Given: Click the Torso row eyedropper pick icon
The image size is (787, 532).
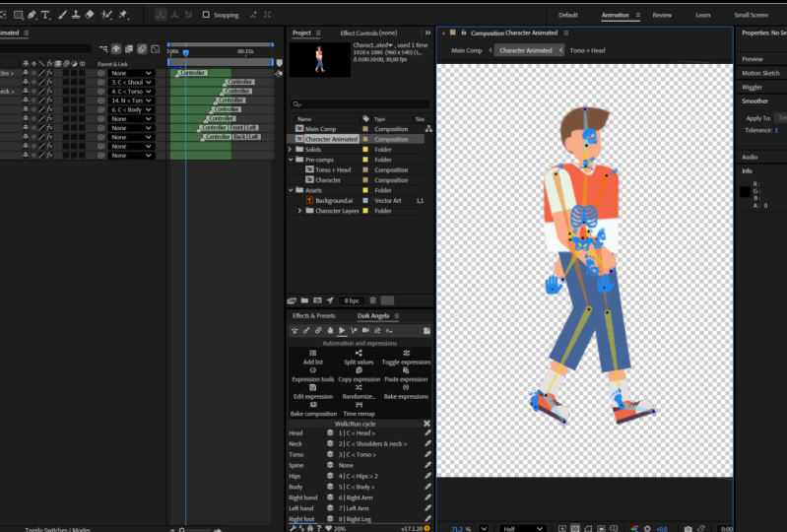Looking at the screenshot, I should [427, 454].
